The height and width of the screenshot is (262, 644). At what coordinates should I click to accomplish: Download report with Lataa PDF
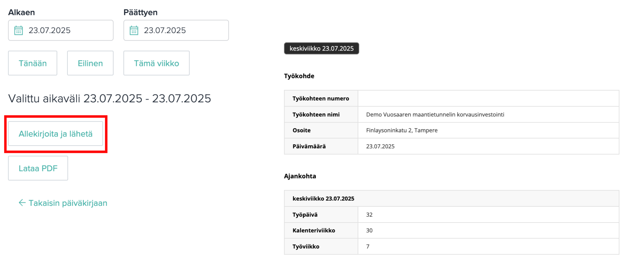click(38, 168)
